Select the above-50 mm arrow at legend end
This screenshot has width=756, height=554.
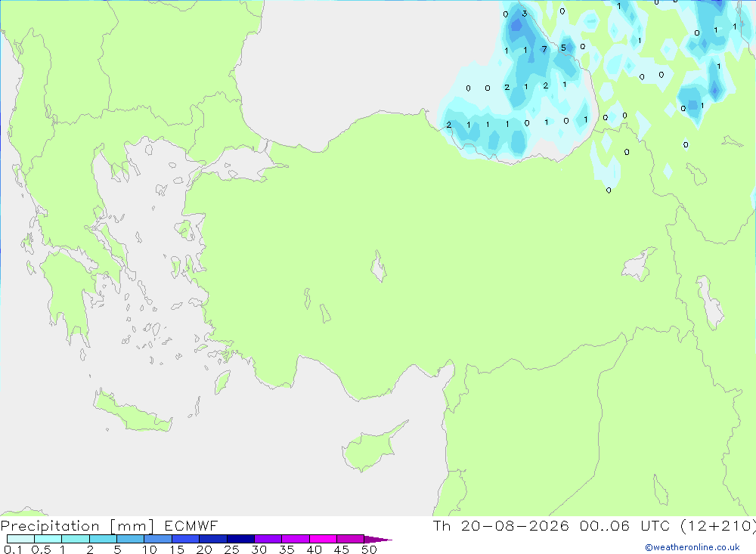click(x=378, y=539)
